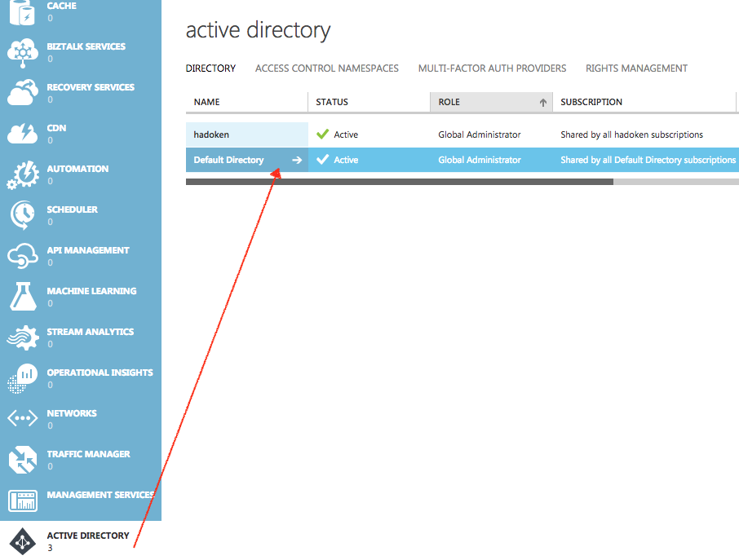Click the arrow next to Default Directory
Image resolution: width=739 pixels, height=560 pixels.
[x=297, y=160]
